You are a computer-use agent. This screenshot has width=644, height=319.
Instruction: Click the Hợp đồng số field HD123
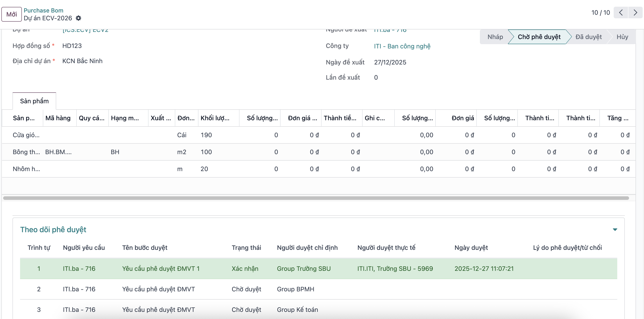pyautogui.click(x=72, y=46)
